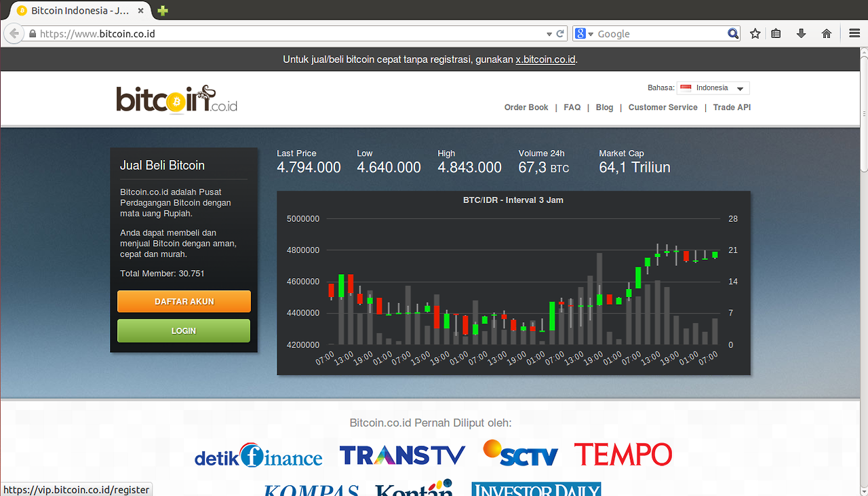Click the padlock security icon in the address bar
The height and width of the screenshot is (496, 868).
(32, 34)
